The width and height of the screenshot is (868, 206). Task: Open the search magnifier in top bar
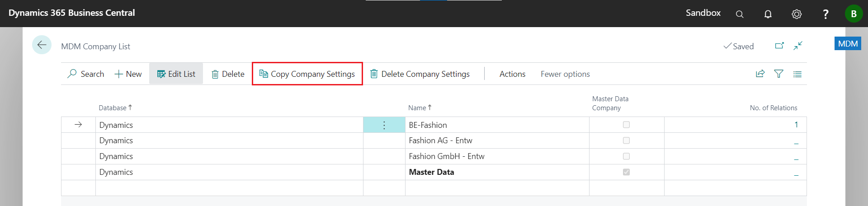click(740, 14)
